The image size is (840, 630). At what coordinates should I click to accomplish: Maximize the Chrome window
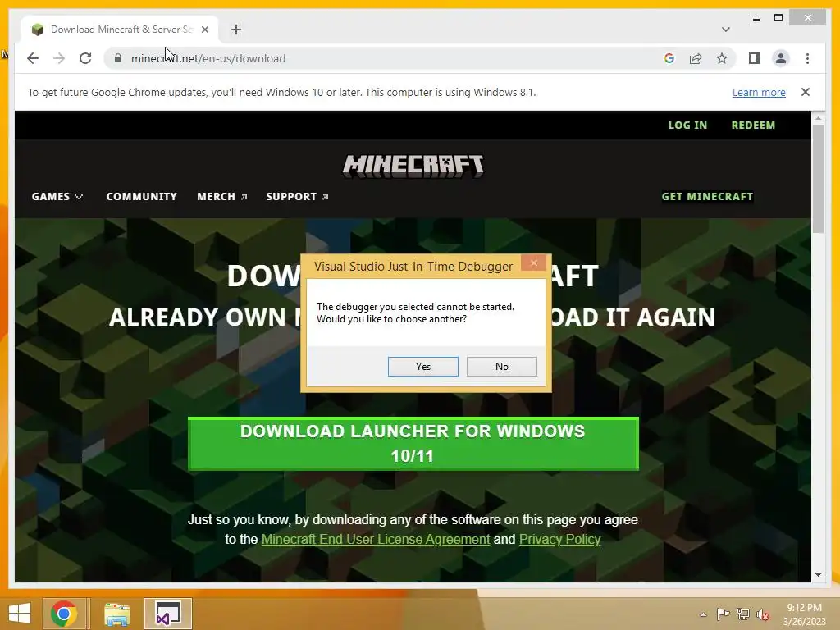(778, 18)
